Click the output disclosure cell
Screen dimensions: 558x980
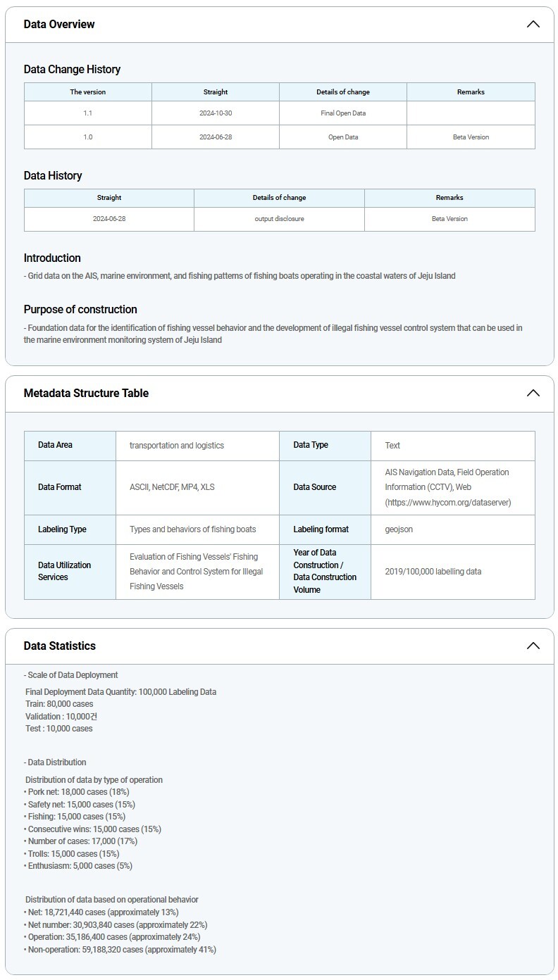[x=279, y=218]
